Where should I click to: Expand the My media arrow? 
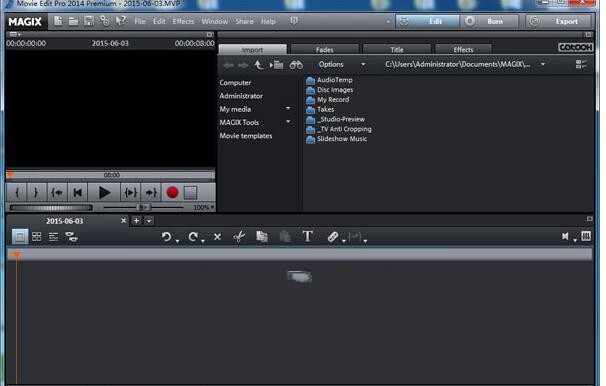coord(288,108)
